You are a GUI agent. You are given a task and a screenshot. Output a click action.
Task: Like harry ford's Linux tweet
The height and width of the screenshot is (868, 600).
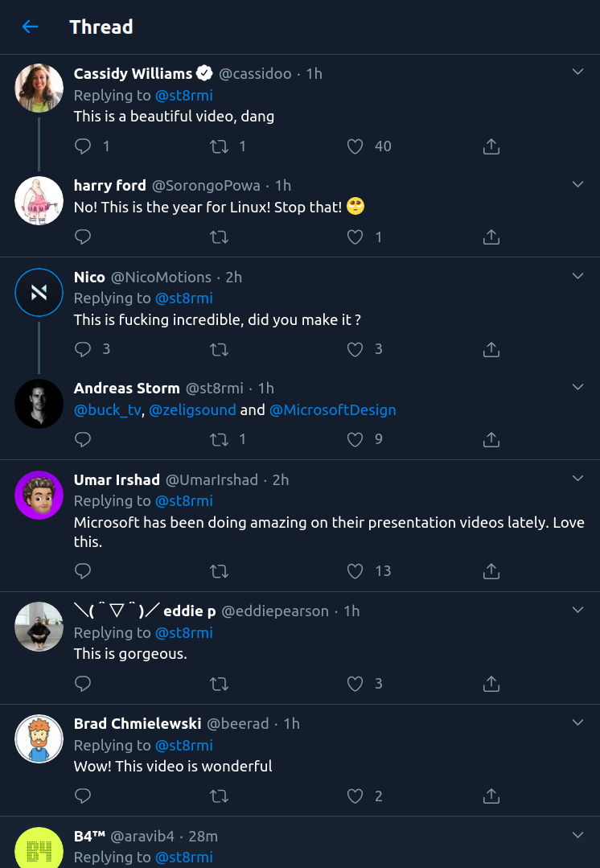coord(355,237)
